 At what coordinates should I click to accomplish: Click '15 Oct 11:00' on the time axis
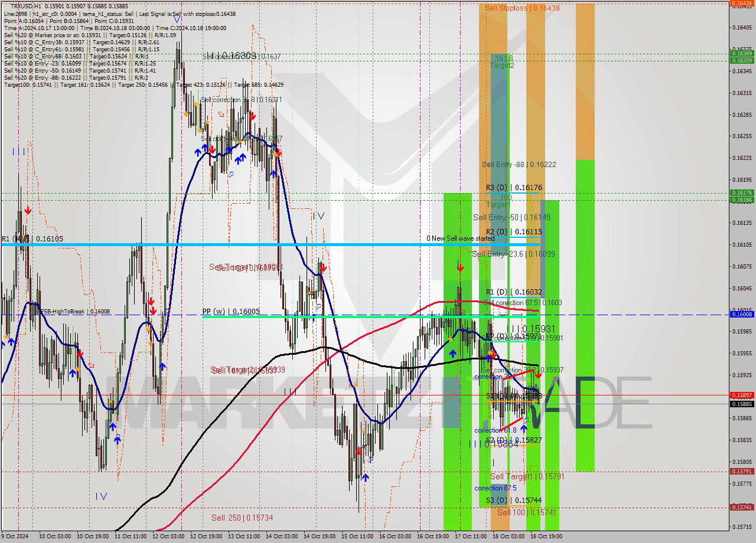358,537
